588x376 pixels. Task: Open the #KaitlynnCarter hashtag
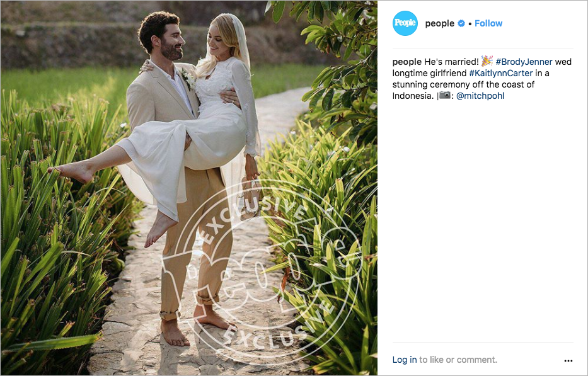click(500, 73)
